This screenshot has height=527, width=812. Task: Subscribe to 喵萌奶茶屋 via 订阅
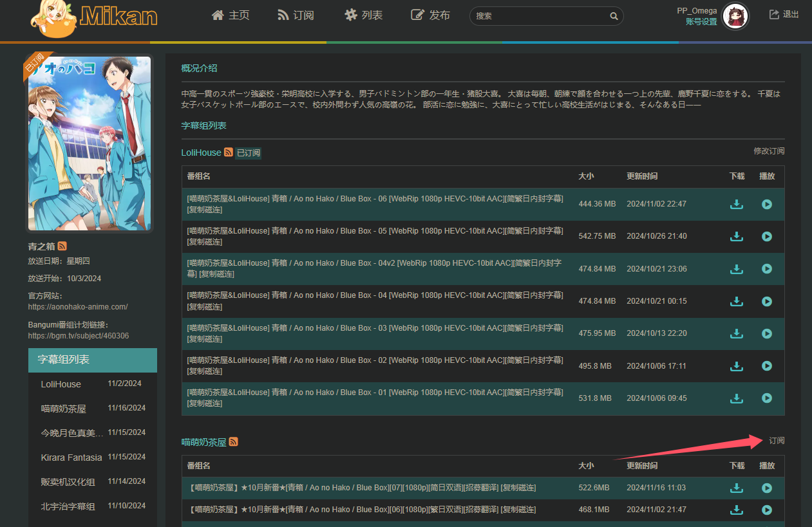click(777, 441)
